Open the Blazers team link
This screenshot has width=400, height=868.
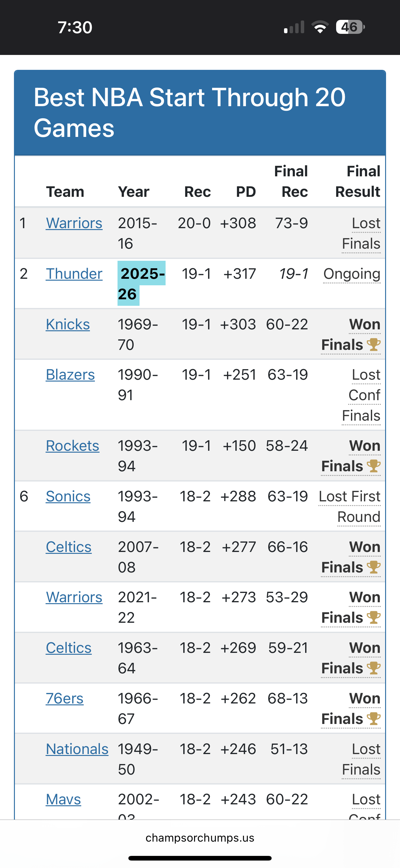click(x=70, y=375)
